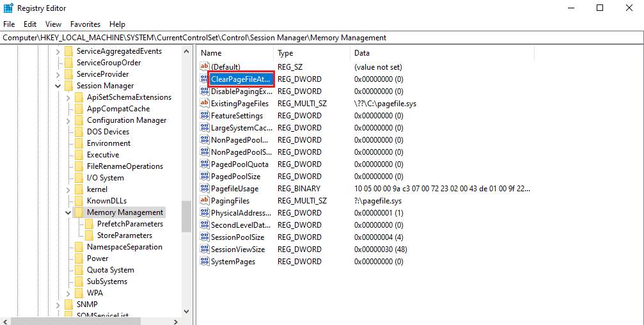The image size is (644, 325).
Task: Click the LargeSystemCac... value icon
Action: [204, 128]
